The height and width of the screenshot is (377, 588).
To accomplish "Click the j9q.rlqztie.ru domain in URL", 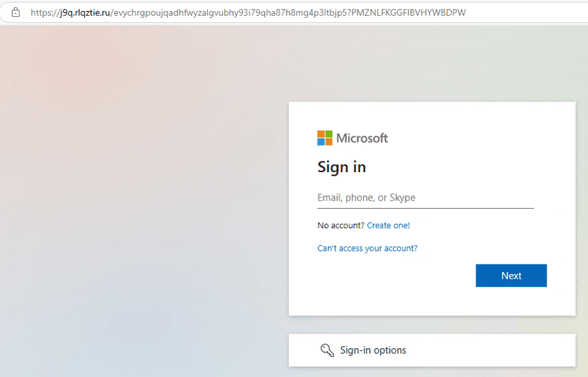I will pyautogui.click(x=85, y=13).
